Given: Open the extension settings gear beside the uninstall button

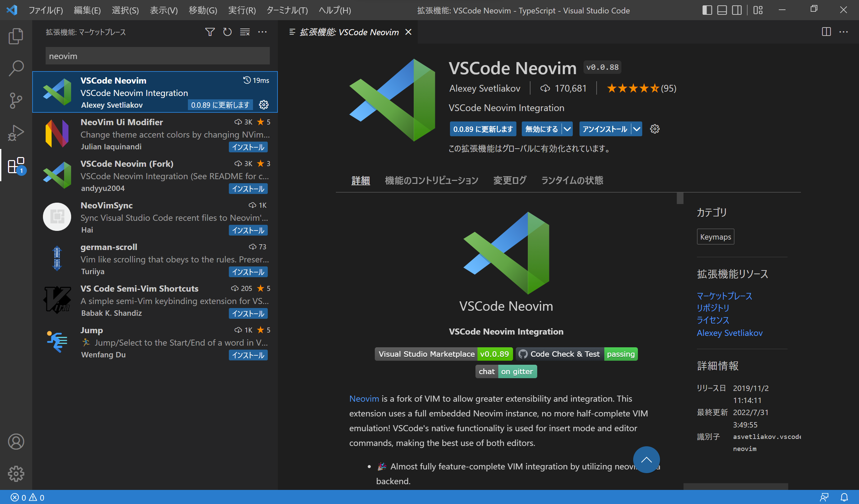Looking at the screenshot, I should click(x=654, y=129).
